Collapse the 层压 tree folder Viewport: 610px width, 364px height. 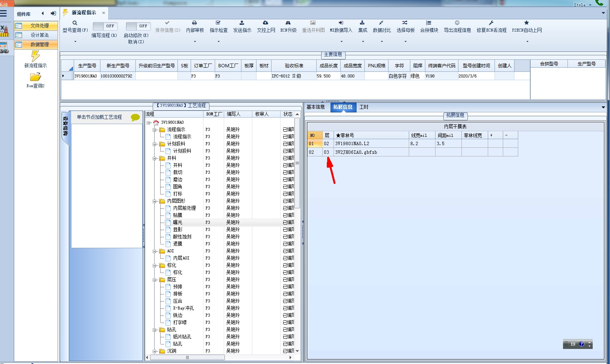(155, 280)
